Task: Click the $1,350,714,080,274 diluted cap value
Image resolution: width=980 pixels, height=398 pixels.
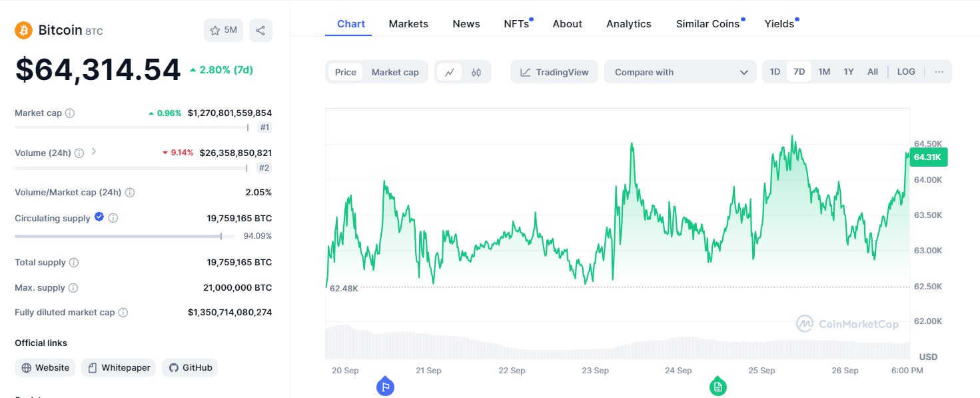Action: pyautogui.click(x=230, y=312)
